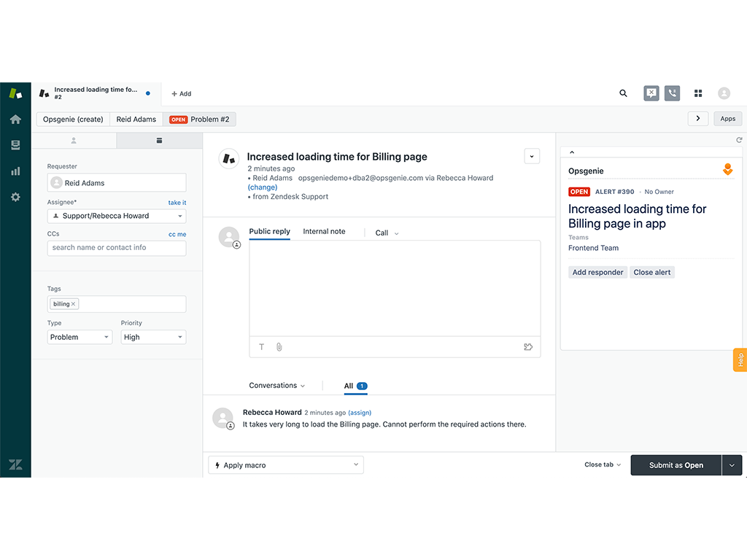Image resolution: width=747 pixels, height=560 pixels.
Task: Click the search magnifier icon
Action: point(623,93)
